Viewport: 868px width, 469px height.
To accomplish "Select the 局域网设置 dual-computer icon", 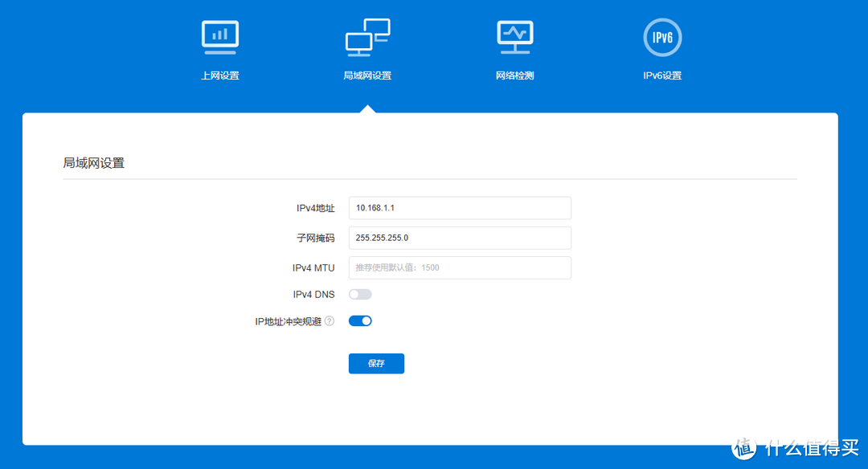I will [367, 37].
